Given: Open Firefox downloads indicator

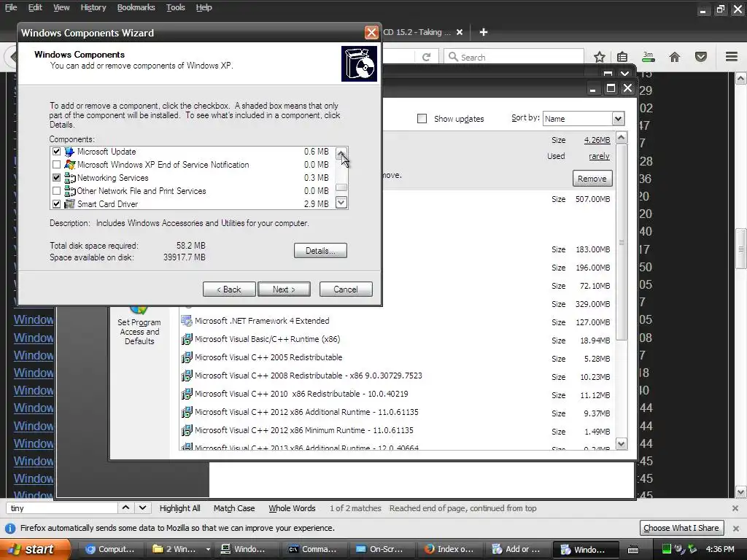Looking at the screenshot, I should pos(649,57).
